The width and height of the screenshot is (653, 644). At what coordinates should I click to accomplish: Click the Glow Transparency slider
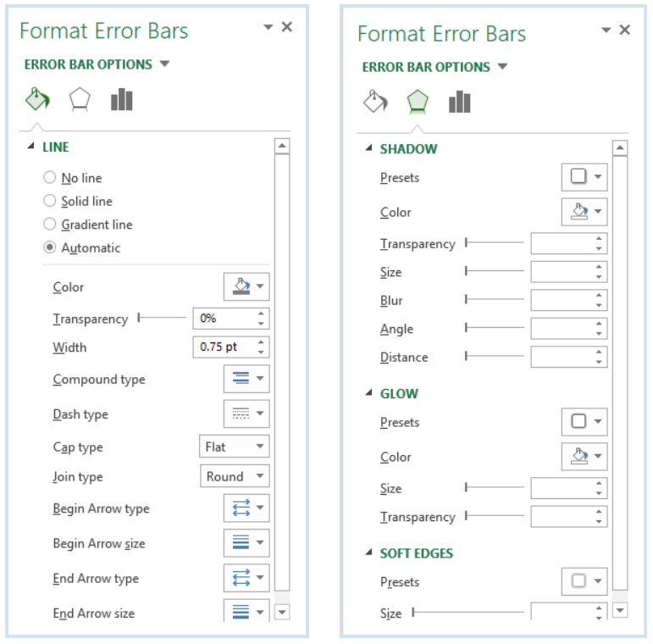click(x=495, y=516)
